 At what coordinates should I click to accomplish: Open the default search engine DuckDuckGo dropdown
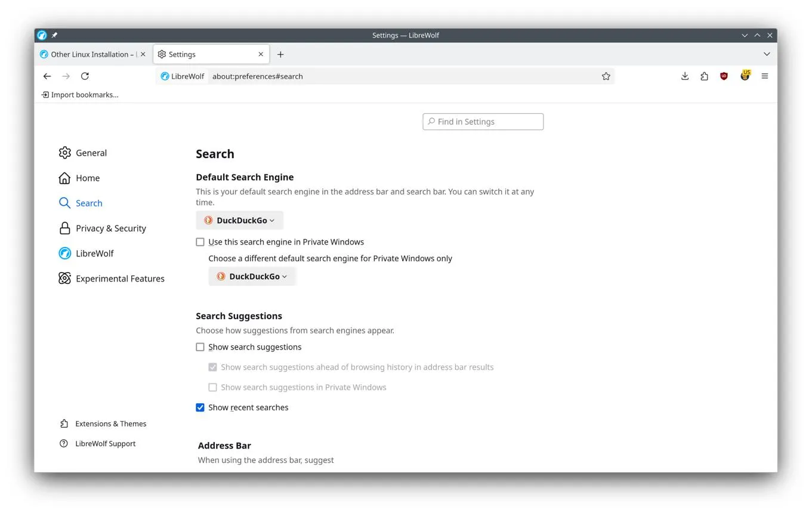click(240, 221)
